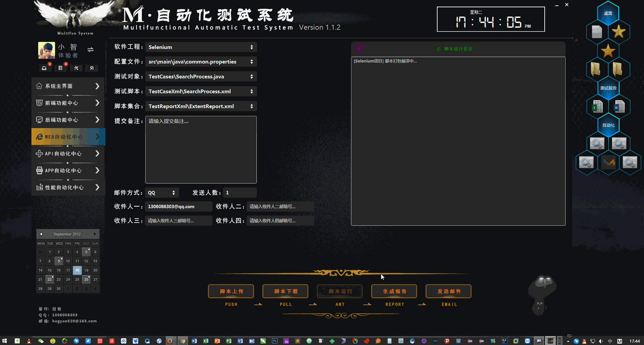The height and width of the screenshot is (345, 644).
Task: Open the tools wrench icon under profile
Action: pos(76,68)
